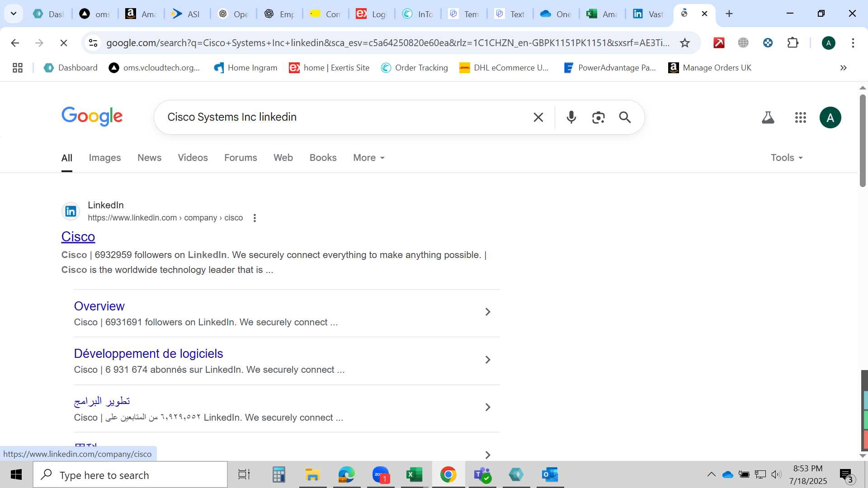Open DHL eCommerce bookmark
The image size is (868, 488).
tap(504, 68)
